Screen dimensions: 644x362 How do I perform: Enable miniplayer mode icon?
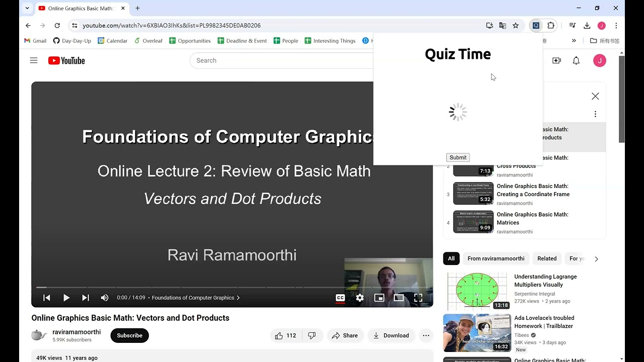[379, 298]
